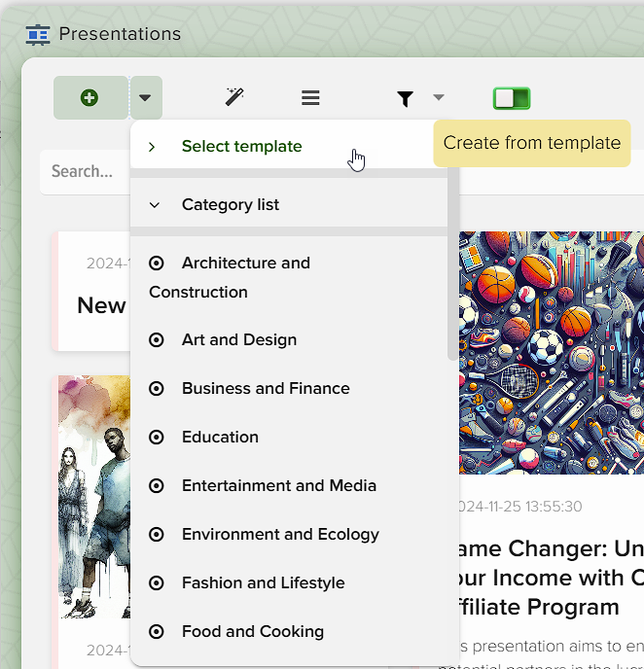644x669 pixels.
Task: Toggle the green switch in toolbar
Action: click(x=512, y=98)
